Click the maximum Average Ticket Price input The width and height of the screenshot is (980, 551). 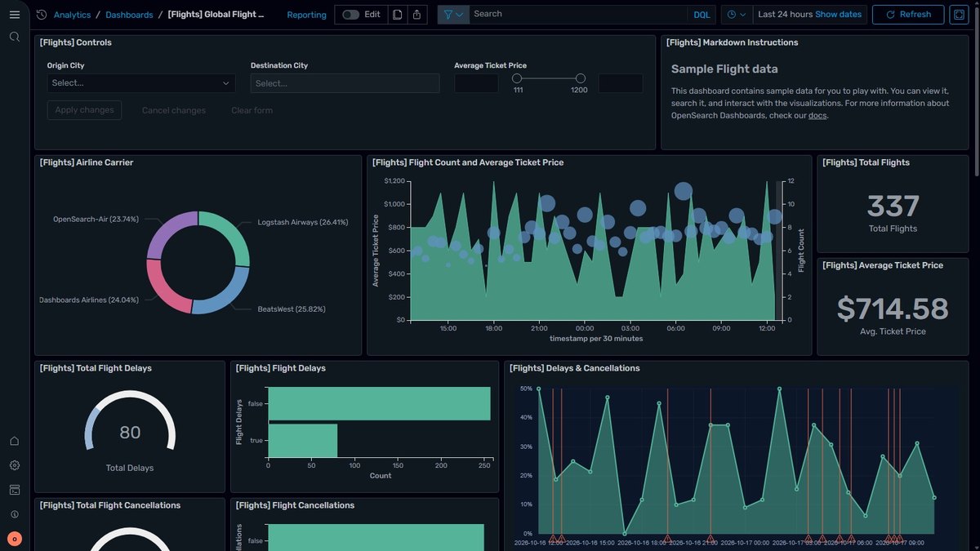[x=621, y=83]
